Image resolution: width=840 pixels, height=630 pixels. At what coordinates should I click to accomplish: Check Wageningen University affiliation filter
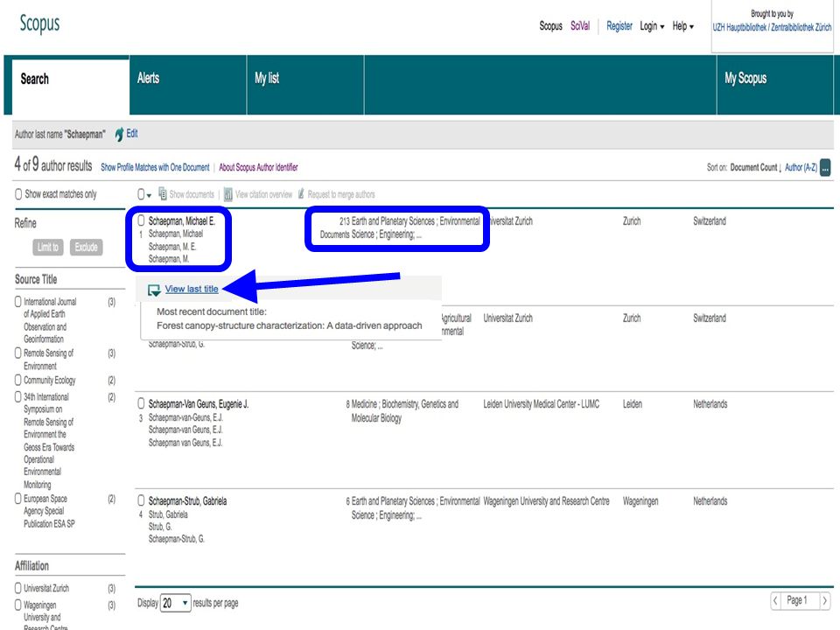coord(18,605)
